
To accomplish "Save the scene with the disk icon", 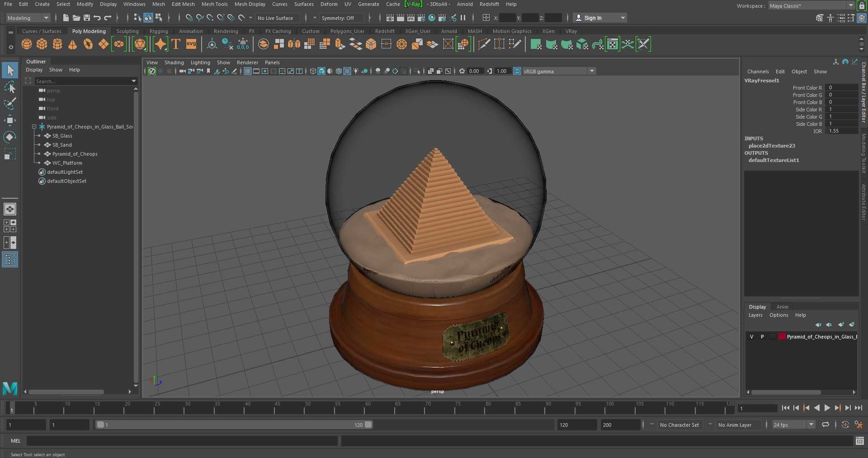I will [x=87, y=18].
